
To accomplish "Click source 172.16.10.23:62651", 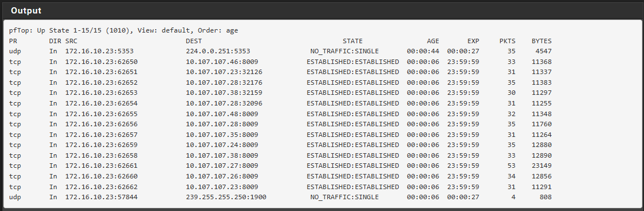I will click(101, 72).
